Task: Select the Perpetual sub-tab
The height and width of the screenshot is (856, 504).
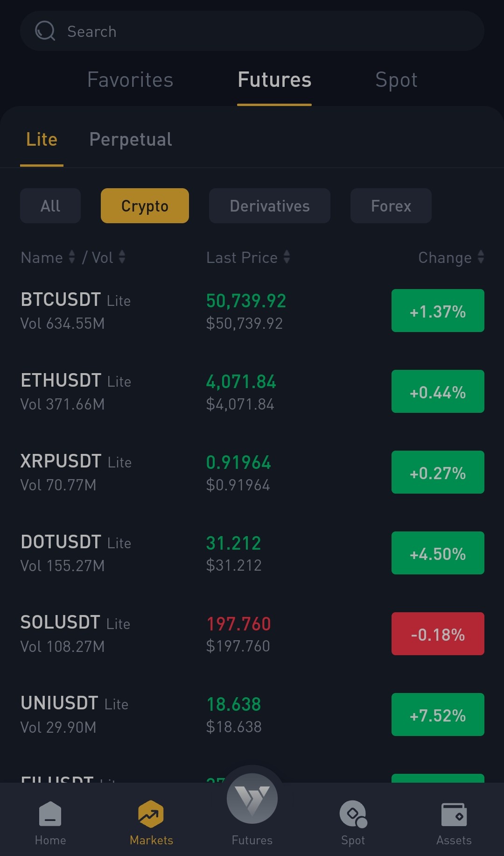Action: click(131, 140)
